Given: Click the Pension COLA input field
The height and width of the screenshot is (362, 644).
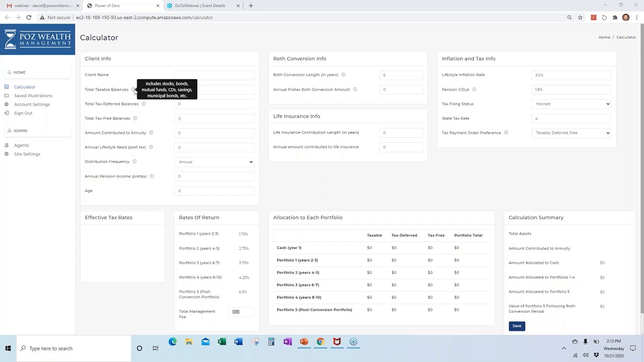Looking at the screenshot, I should (571, 89).
